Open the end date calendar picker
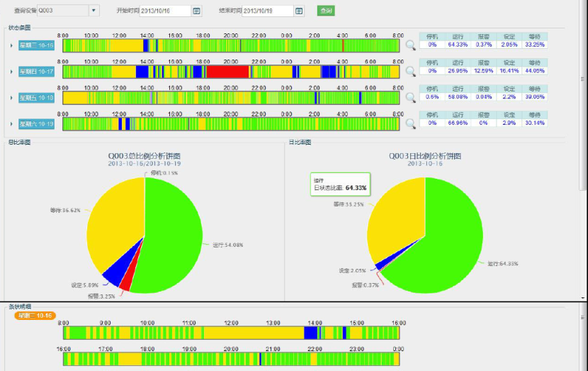The height and width of the screenshot is (371, 588). (x=299, y=11)
